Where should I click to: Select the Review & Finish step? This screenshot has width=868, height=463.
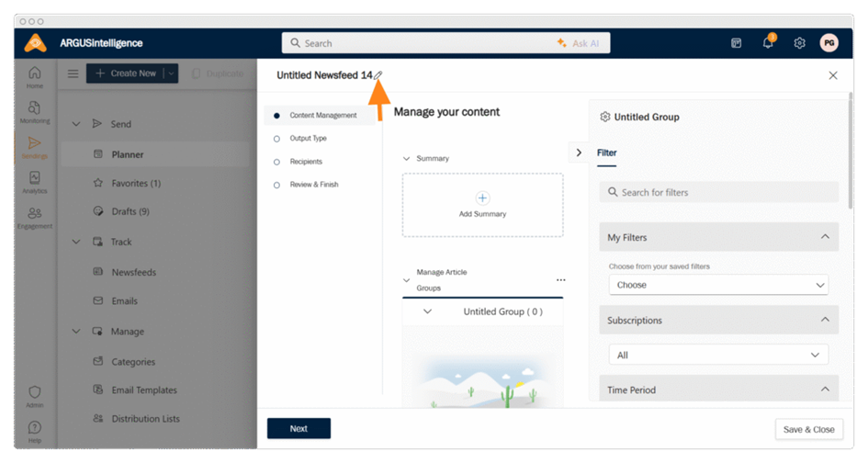tap(313, 185)
